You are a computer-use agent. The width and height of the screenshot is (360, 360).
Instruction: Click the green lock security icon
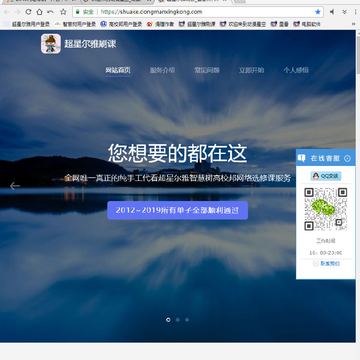point(78,12)
